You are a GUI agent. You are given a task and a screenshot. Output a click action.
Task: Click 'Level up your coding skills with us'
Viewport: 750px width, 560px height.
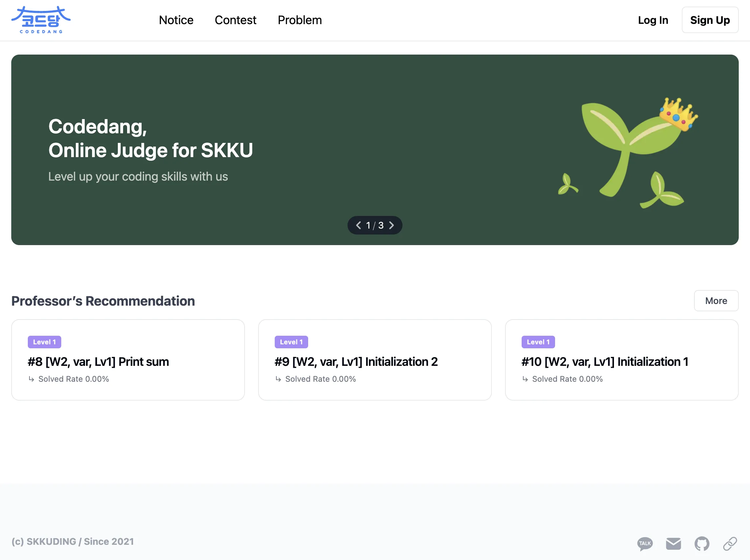138,177
